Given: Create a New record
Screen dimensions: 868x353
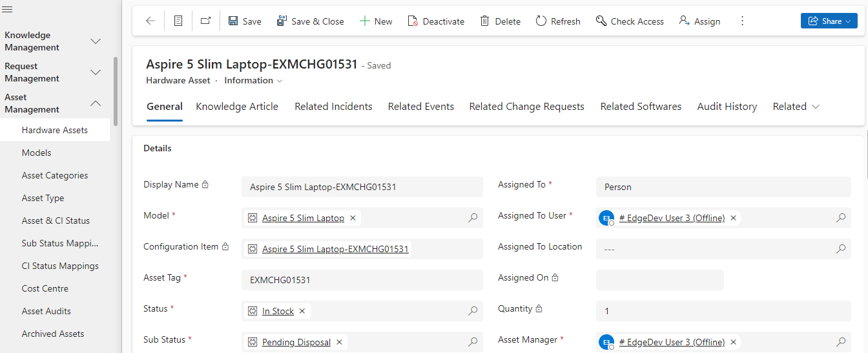Looking at the screenshot, I should [x=376, y=21].
